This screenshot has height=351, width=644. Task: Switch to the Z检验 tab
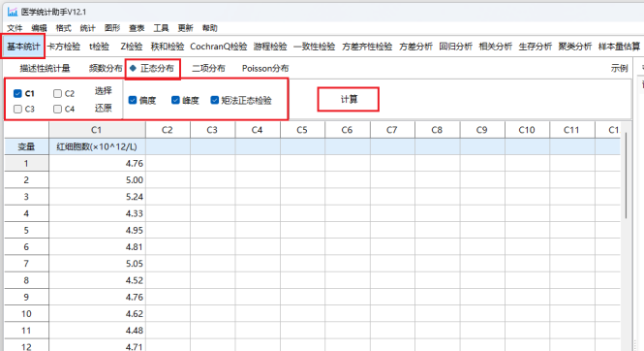(132, 47)
